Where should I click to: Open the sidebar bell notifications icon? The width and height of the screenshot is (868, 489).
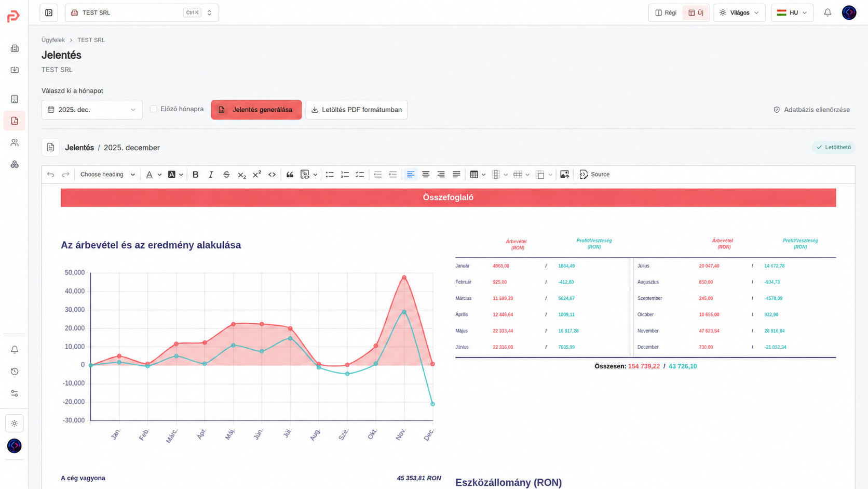tap(15, 350)
